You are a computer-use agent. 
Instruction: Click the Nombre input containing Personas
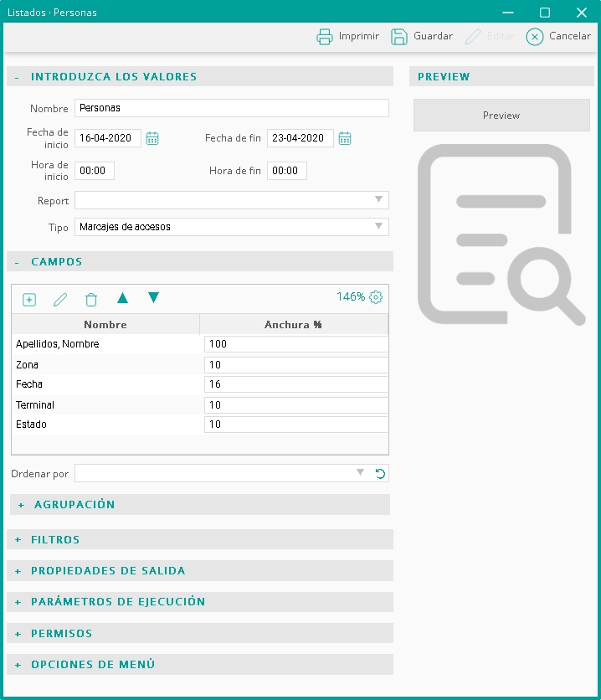(x=232, y=108)
